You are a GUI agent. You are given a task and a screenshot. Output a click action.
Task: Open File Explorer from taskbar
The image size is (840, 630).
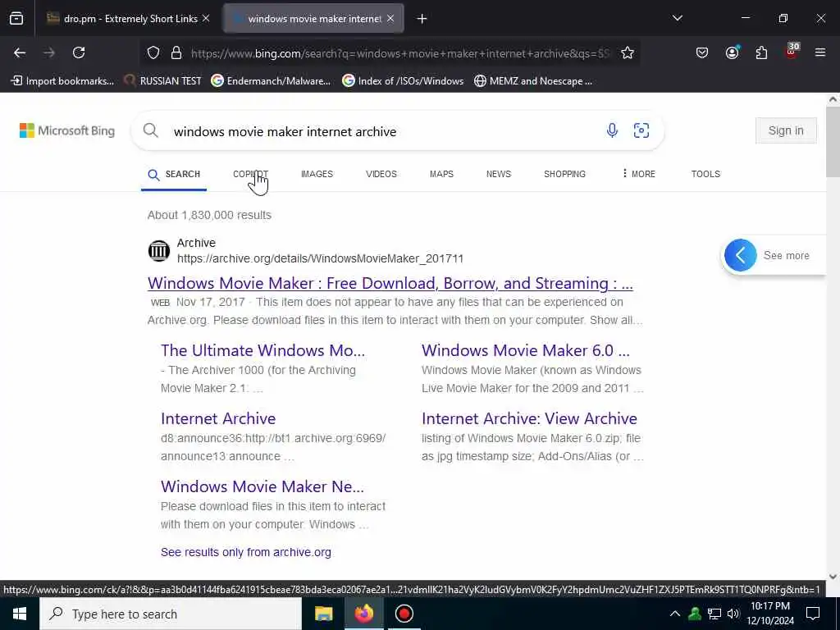(x=323, y=614)
